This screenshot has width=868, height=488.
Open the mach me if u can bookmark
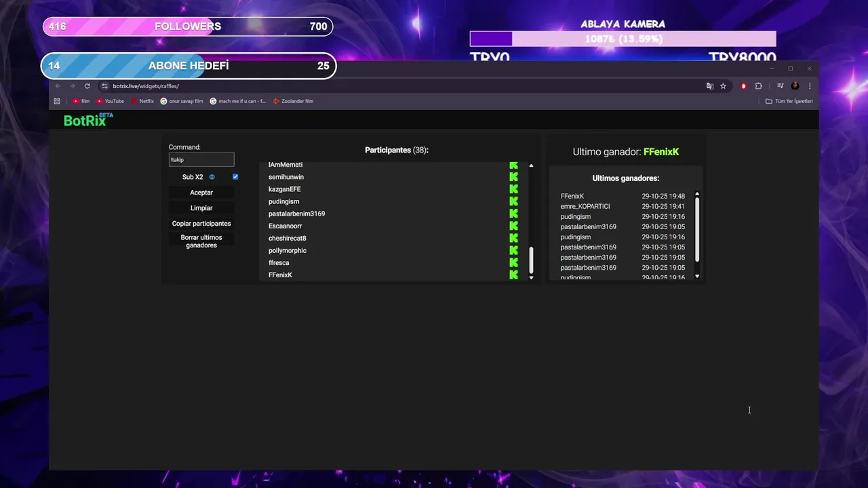[238, 101]
